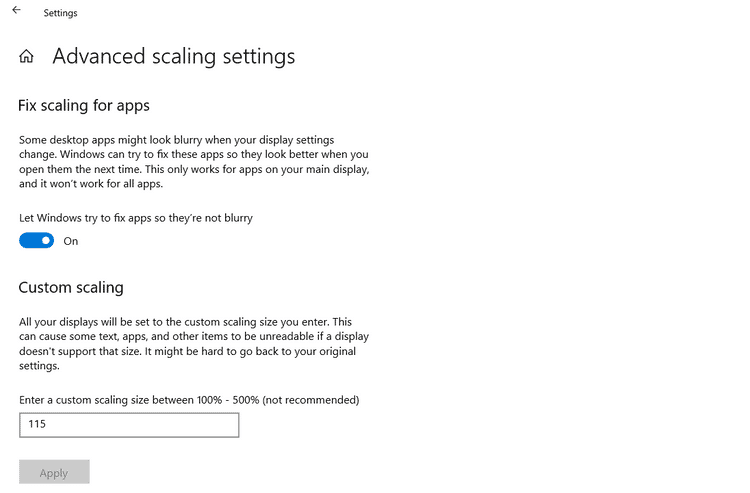Disable the fix blurry apps switch
Viewport: 750px width, 493px height.
(x=36, y=241)
